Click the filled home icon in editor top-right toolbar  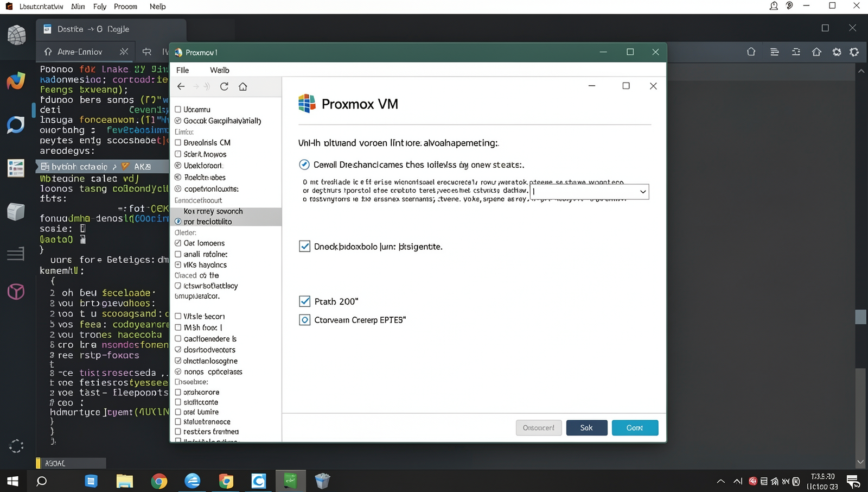816,52
